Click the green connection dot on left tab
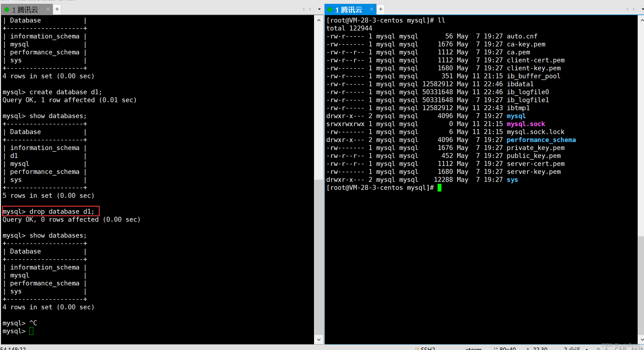 [x=7, y=10]
